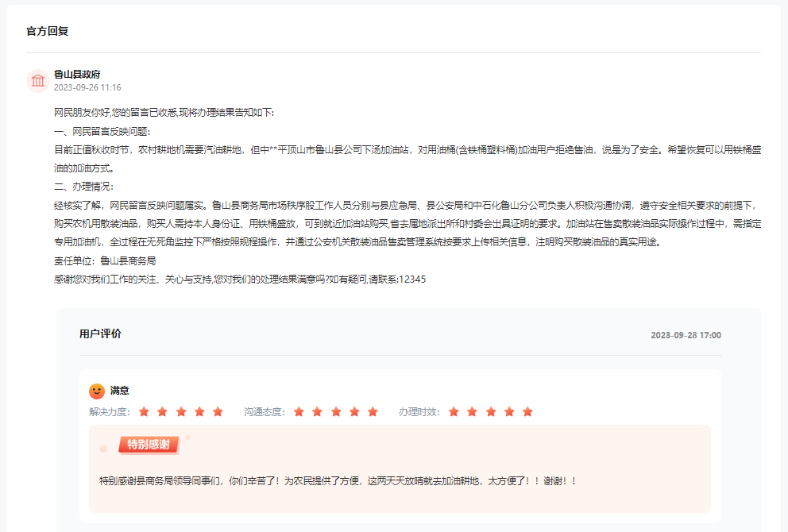This screenshot has width=788, height=532.
Task: Click the paragraph starting 目前正值秋收时节
Action: pyautogui.click(x=408, y=159)
